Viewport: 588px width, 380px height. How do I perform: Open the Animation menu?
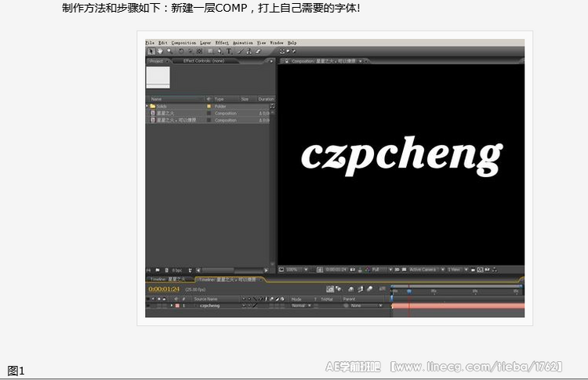tap(243, 43)
